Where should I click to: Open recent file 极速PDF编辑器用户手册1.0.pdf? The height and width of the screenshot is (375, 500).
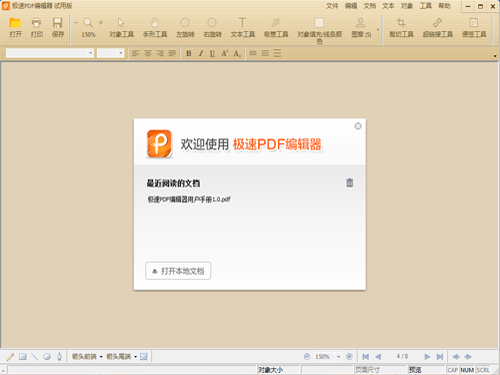click(189, 199)
